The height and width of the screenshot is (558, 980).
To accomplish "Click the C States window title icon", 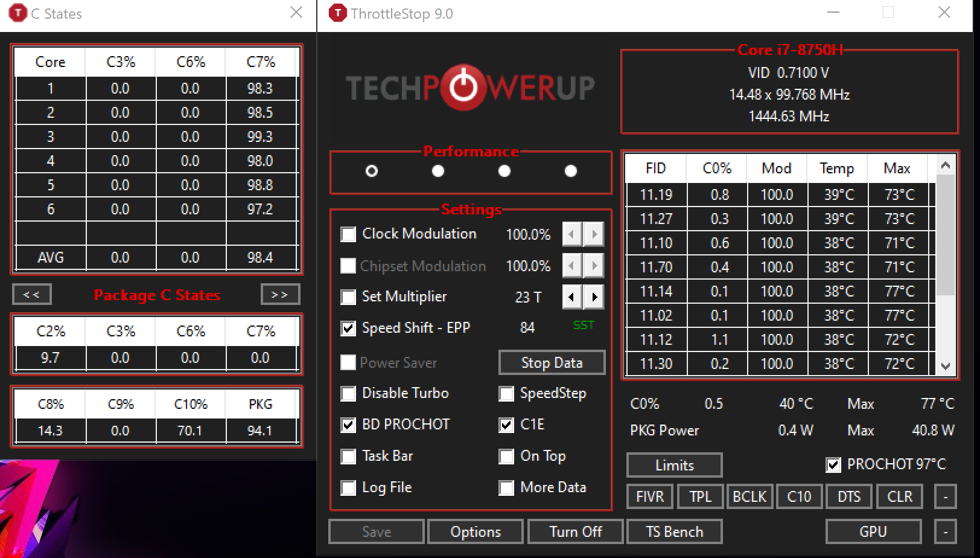I will point(18,13).
